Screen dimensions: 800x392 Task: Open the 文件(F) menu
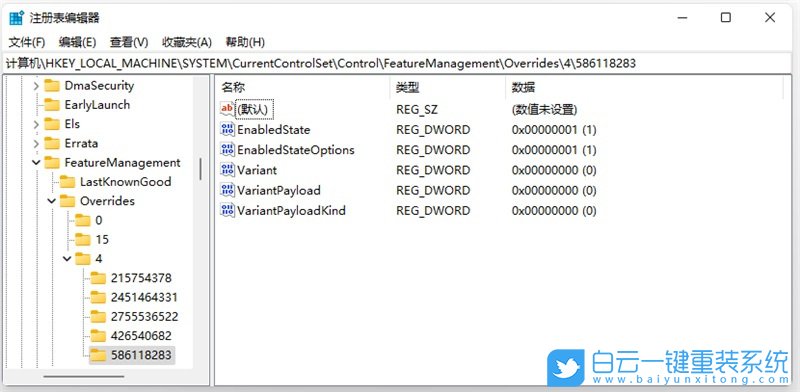click(27, 42)
